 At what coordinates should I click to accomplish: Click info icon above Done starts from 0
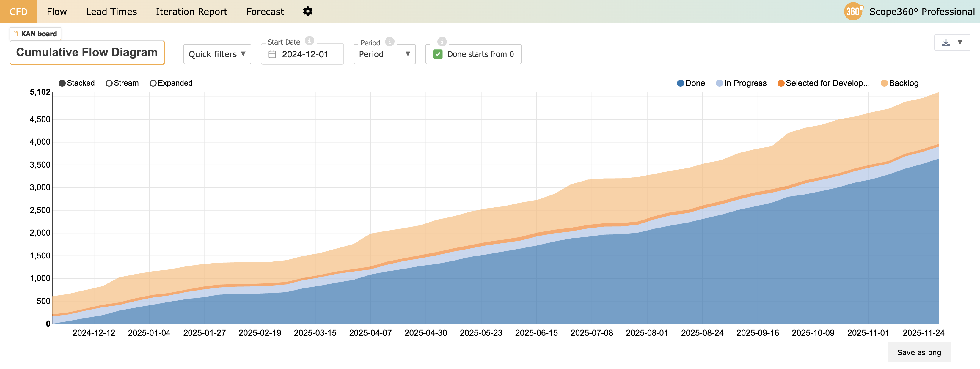(x=442, y=41)
